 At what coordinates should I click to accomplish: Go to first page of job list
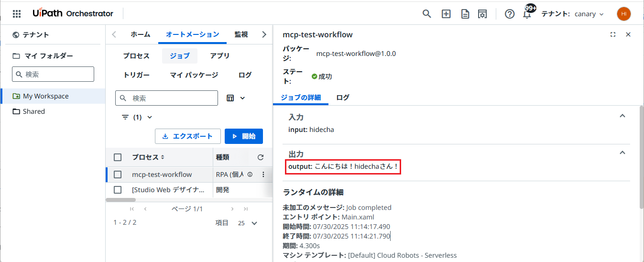[132, 209]
